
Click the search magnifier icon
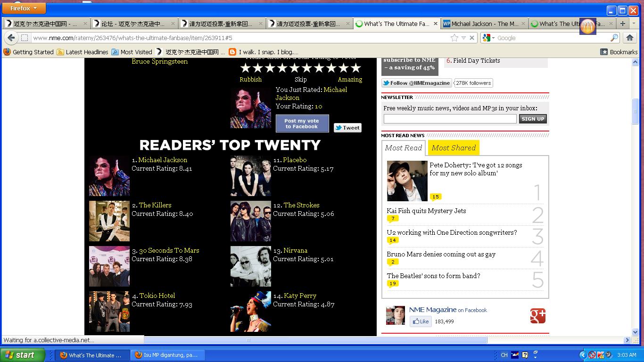(x=614, y=38)
